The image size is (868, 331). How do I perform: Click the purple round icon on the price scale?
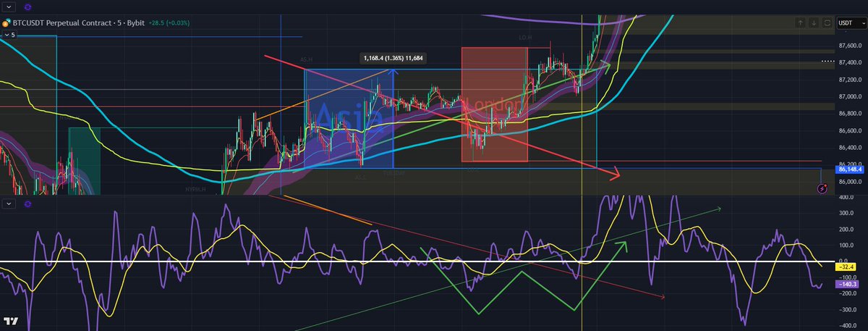tap(822, 188)
